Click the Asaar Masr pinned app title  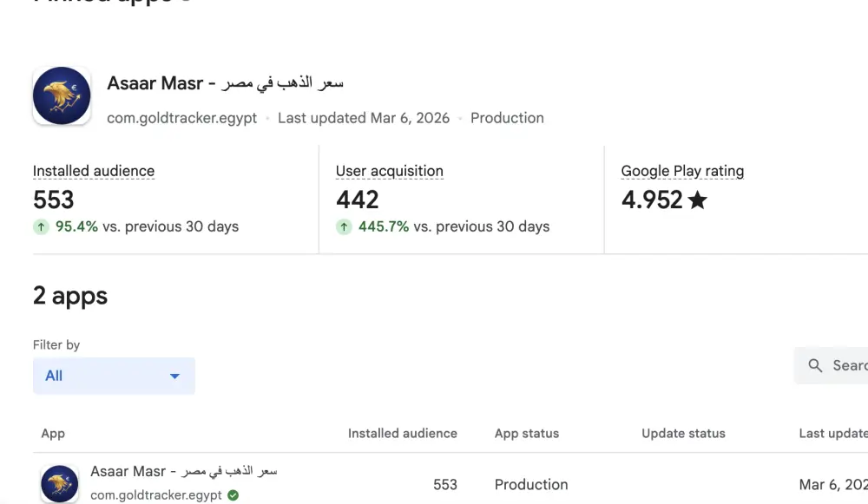(226, 83)
